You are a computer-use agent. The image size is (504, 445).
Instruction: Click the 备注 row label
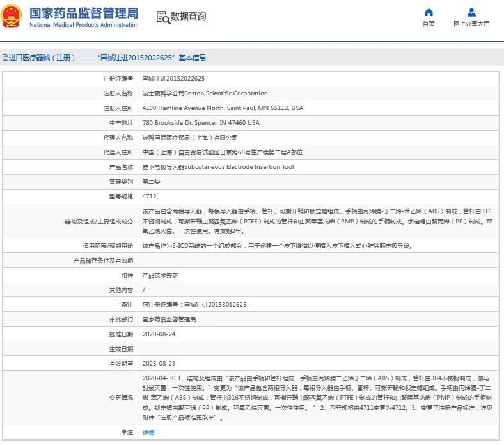127,305
